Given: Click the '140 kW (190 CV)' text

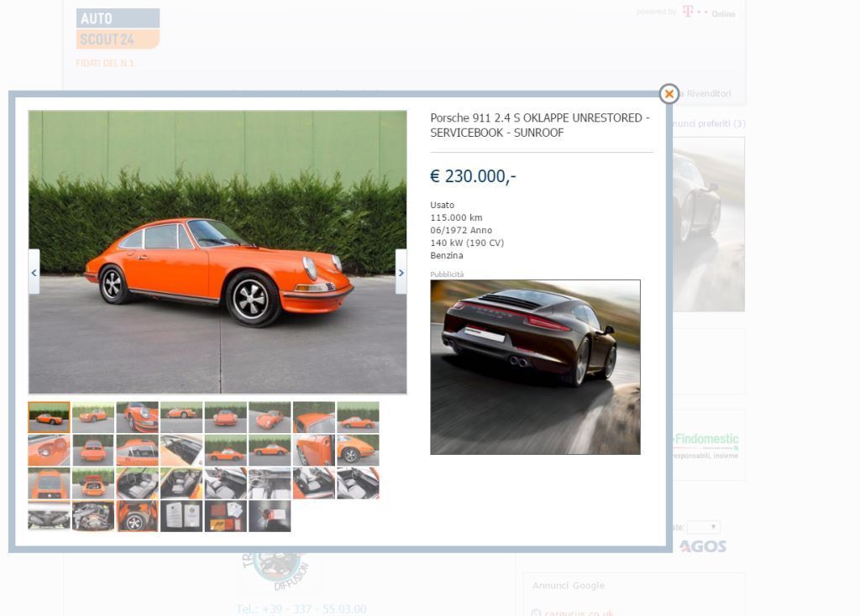Looking at the screenshot, I should click(x=467, y=243).
